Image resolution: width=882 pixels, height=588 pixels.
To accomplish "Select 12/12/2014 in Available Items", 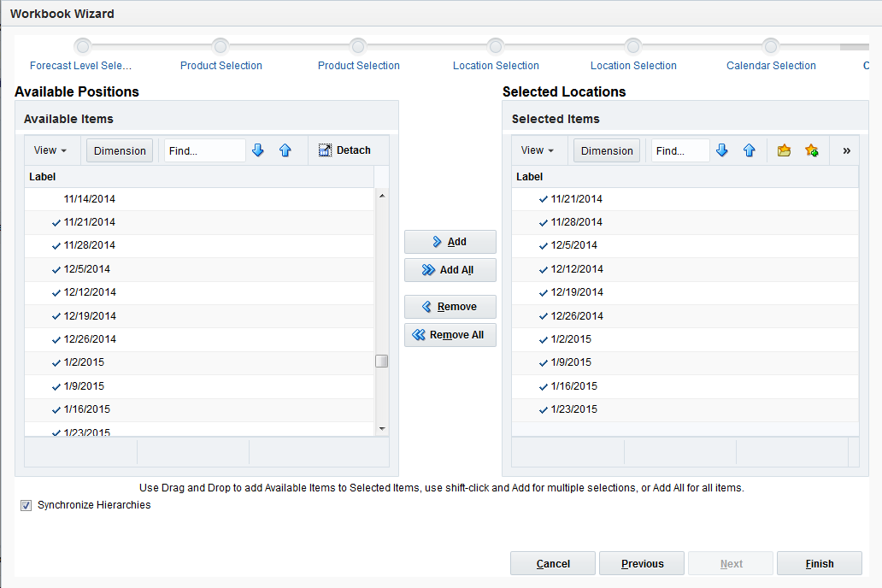I will (199, 292).
